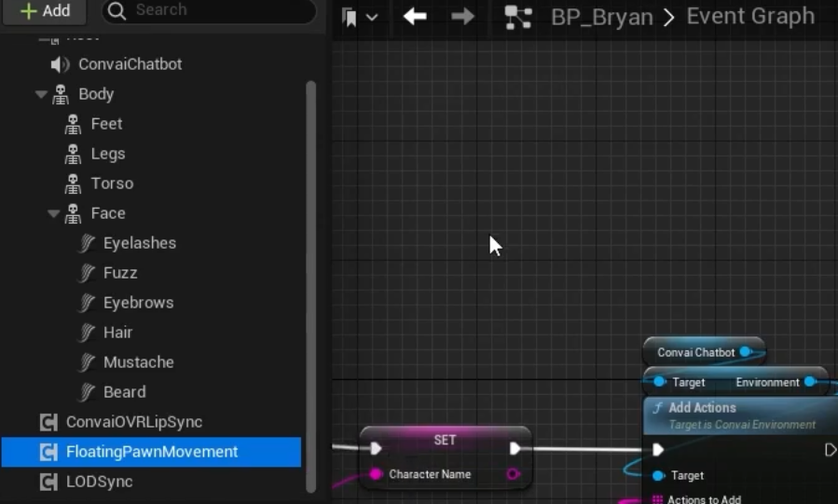Select the ConvaiChatbot component
This screenshot has height=504, width=838.
(130, 64)
